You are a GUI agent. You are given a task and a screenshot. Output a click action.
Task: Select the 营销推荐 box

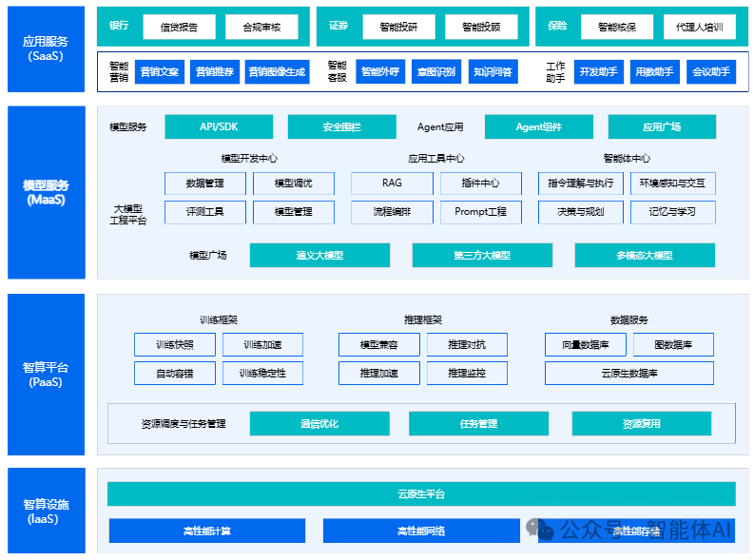coord(215,71)
